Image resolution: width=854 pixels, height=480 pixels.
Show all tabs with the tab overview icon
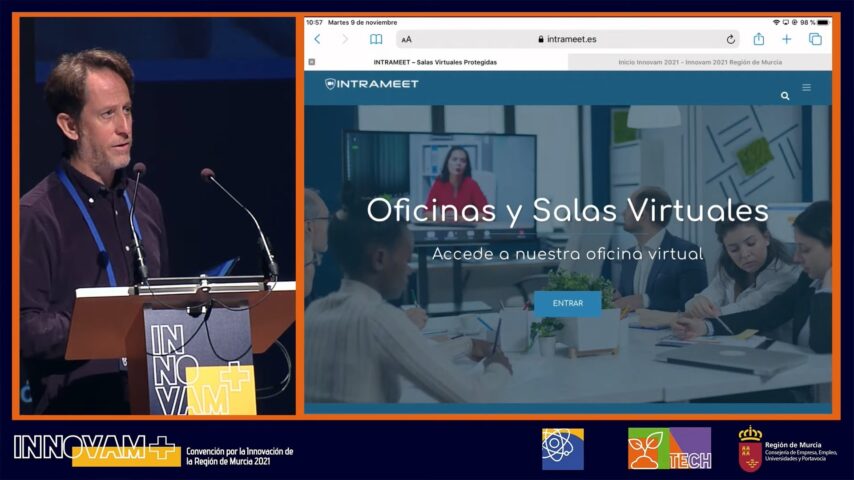coord(815,39)
